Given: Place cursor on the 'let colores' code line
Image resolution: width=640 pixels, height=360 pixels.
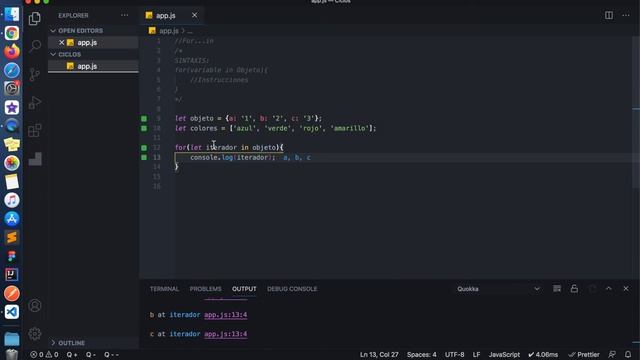Looking at the screenshot, I should pyautogui.click(x=276, y=128).
